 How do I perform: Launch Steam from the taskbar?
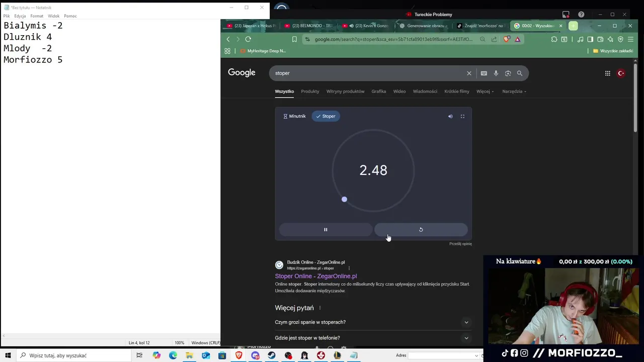[x=272, y=355]
